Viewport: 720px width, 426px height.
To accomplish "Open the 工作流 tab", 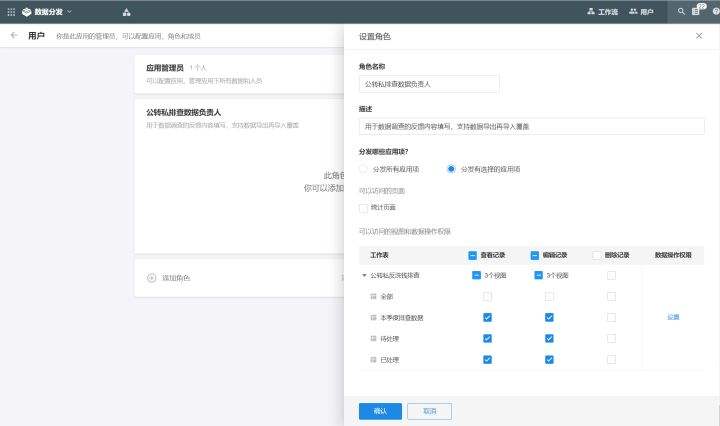I will [601, 12].
